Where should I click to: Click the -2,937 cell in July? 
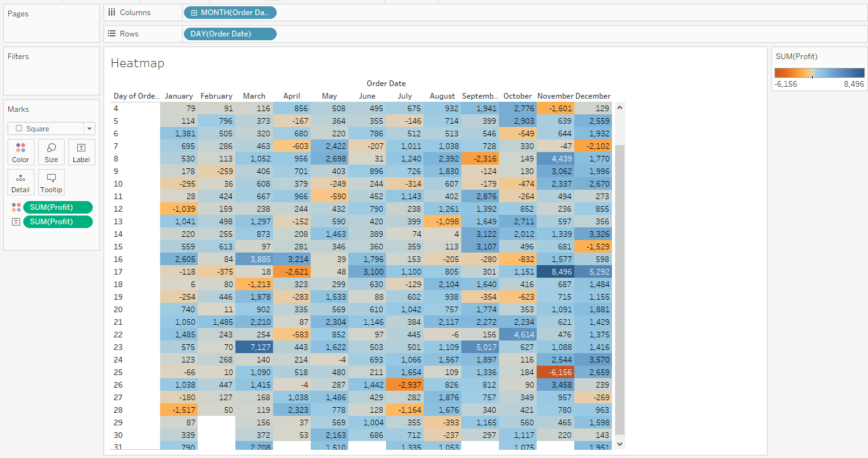coord(405,384)
